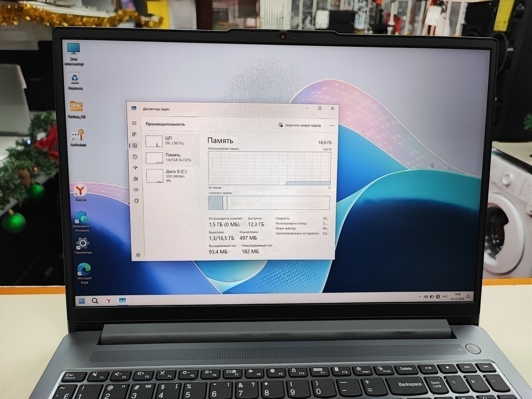Screen dimensions: 532x399
Task: Click the volume icon in the system tray
Action: point(426,296)
